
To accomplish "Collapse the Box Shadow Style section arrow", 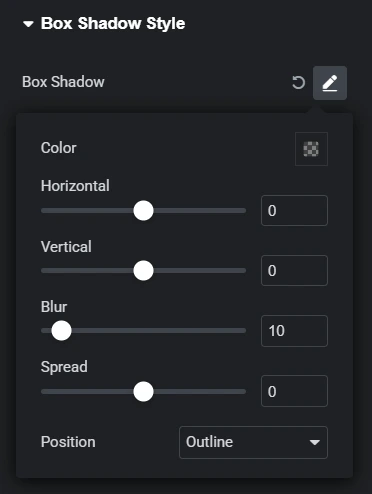I will click(28, 24).
